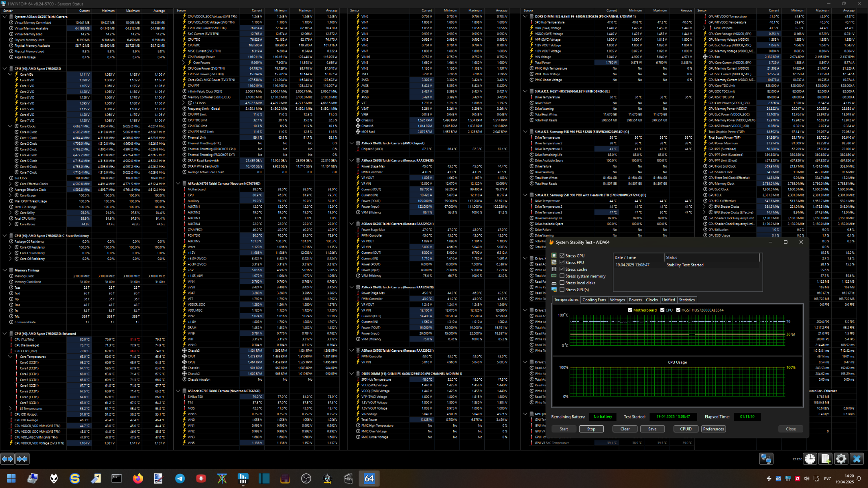Collapse the Memory Timings section

tap(5, 270)
